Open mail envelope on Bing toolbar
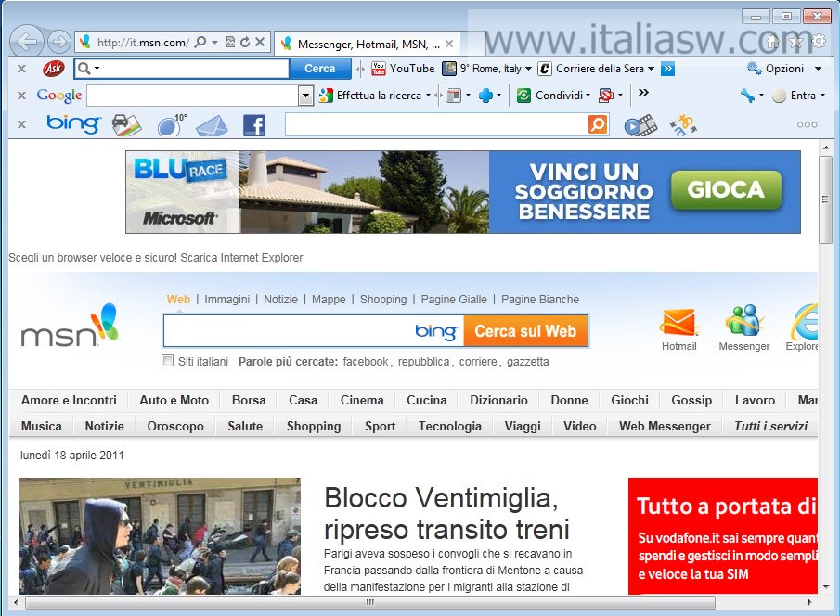 pos(212,125)
